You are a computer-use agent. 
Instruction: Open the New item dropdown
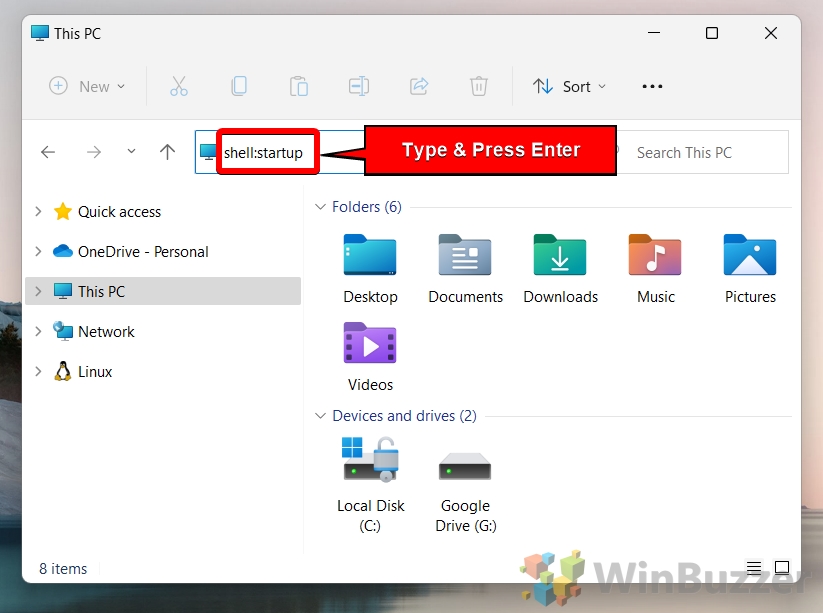click(x=87, y=86)
